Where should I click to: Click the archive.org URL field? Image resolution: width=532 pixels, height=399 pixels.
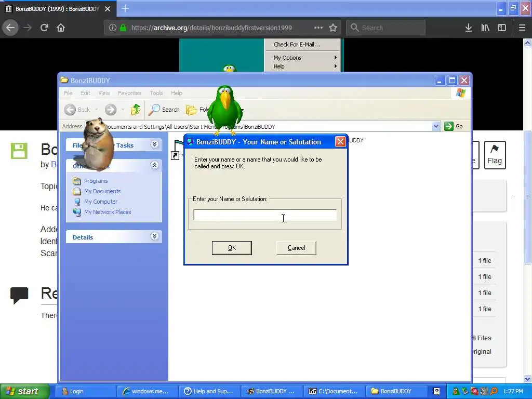pyautogui.click(x=211, y=28)
